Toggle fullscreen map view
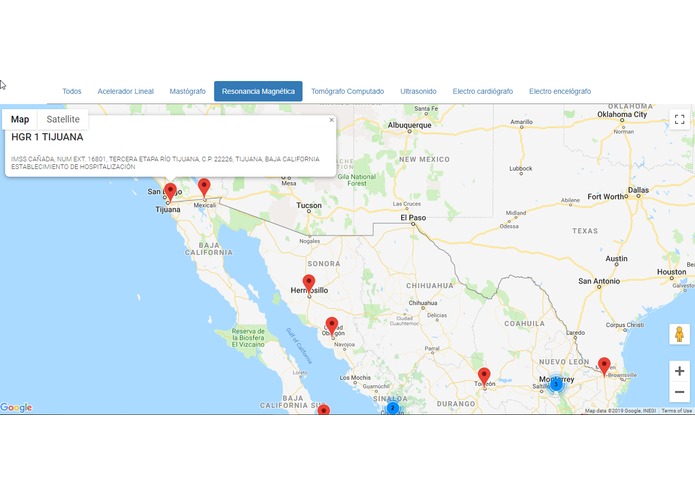Screen dimensions: 695x494 (x=679, y=119)
